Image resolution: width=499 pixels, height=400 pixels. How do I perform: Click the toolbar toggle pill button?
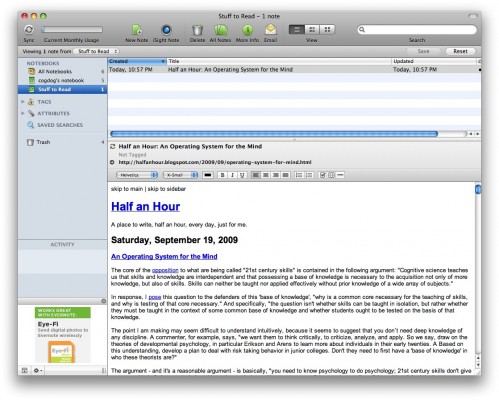pyautogui.click(x=472, y=16)
